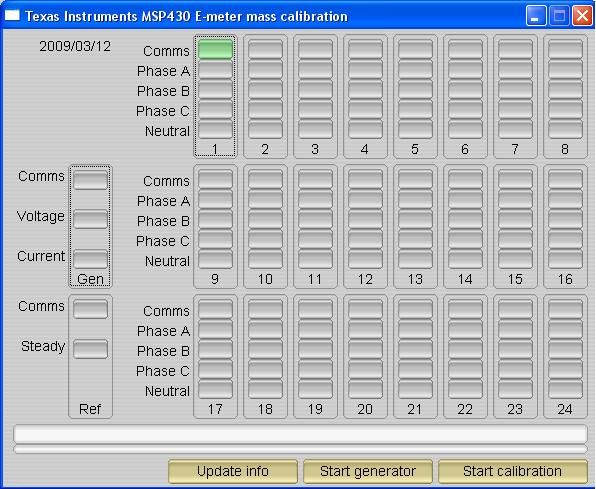This screenshot has width=596, height=489.
Task: Click the Update info button
Action: click(x=233, y=471)
